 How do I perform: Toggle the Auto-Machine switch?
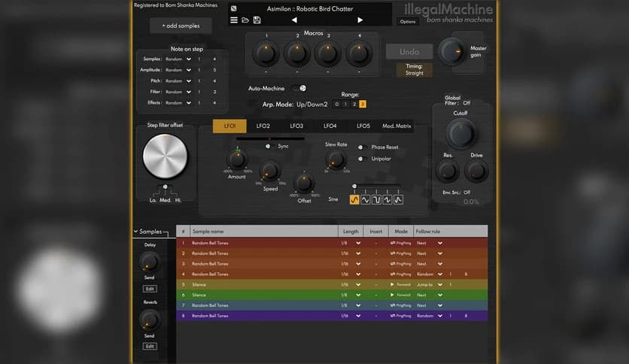(299, 88)
